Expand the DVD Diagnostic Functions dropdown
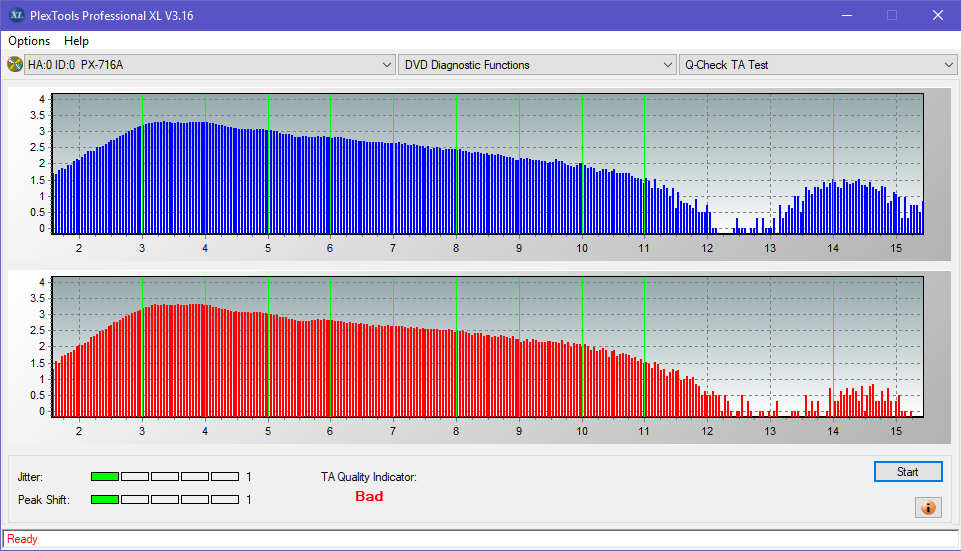 pos(536,64)
